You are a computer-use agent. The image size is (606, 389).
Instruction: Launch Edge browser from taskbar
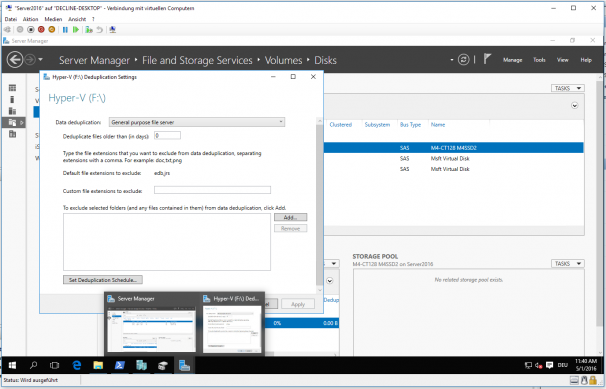[x=77, y=365]
